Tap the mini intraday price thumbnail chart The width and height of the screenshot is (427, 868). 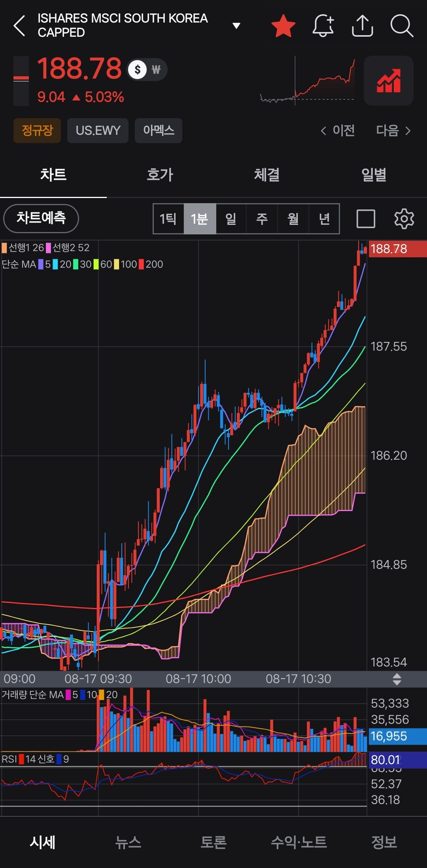tap(307, 81)
